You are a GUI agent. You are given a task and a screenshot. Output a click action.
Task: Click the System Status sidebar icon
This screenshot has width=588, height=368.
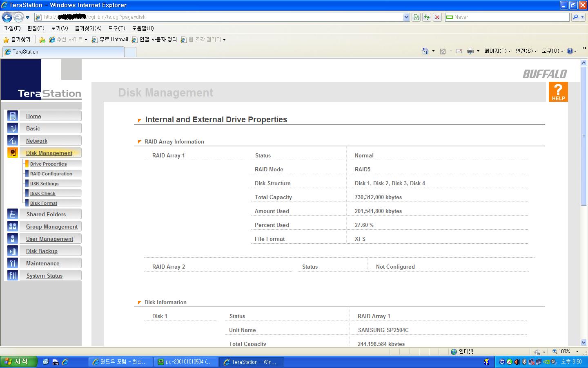click(13, 275)
